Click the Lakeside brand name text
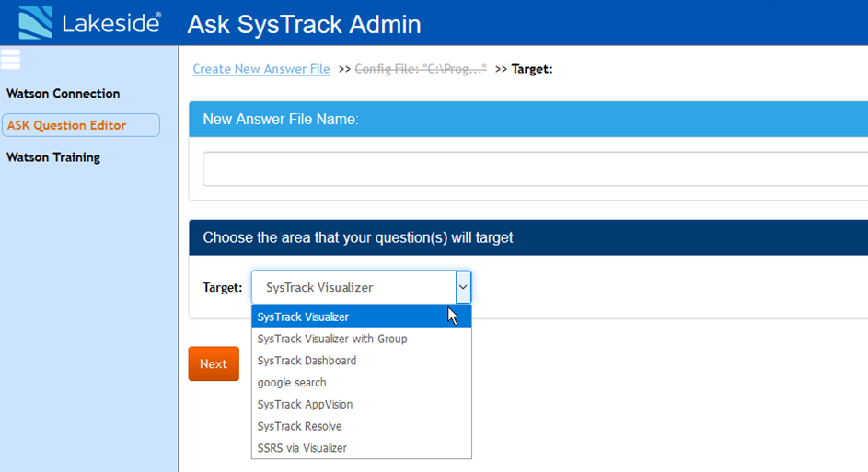868x472 pixels. point(111,23)
